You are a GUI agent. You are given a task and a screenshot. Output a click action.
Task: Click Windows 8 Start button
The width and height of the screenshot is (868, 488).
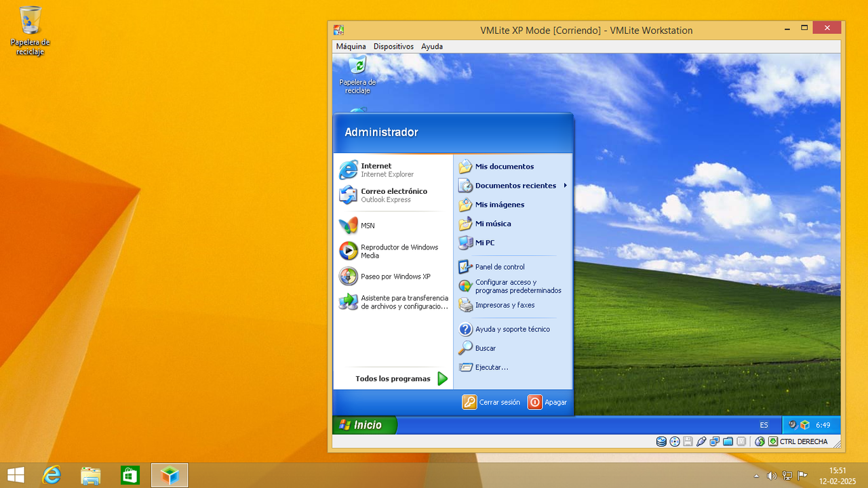click(x=16, y=475)
